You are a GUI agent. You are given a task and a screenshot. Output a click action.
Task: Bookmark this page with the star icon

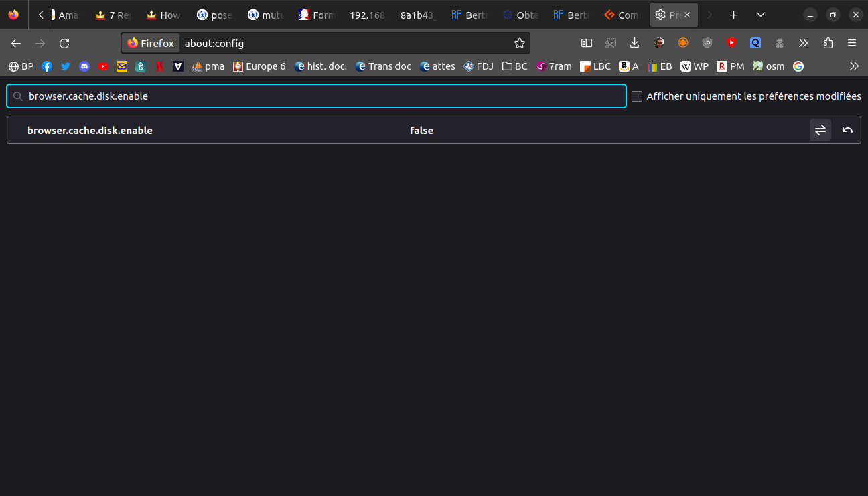pyautogui.click(x=520, y=43)
